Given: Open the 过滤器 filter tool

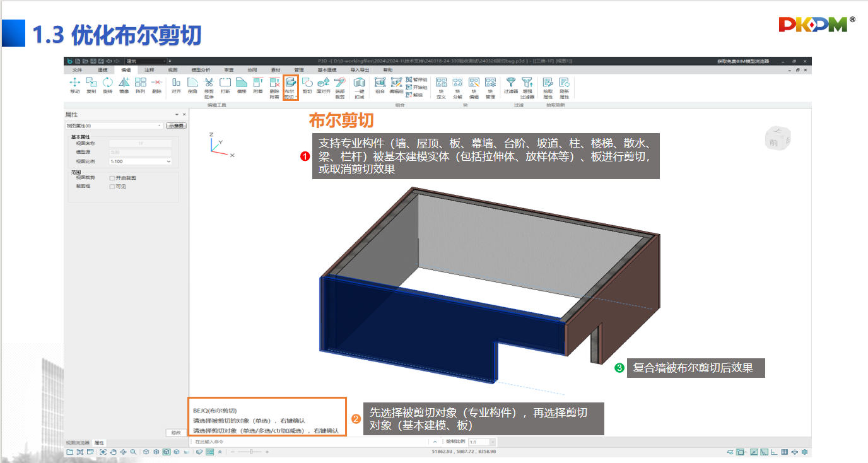Looking at the screenshot, I should point(510,85).
